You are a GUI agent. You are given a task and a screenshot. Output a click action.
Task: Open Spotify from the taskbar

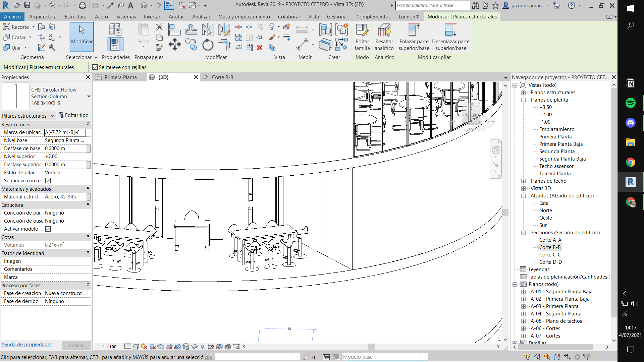pyautogui.click(x=630, y=103)
